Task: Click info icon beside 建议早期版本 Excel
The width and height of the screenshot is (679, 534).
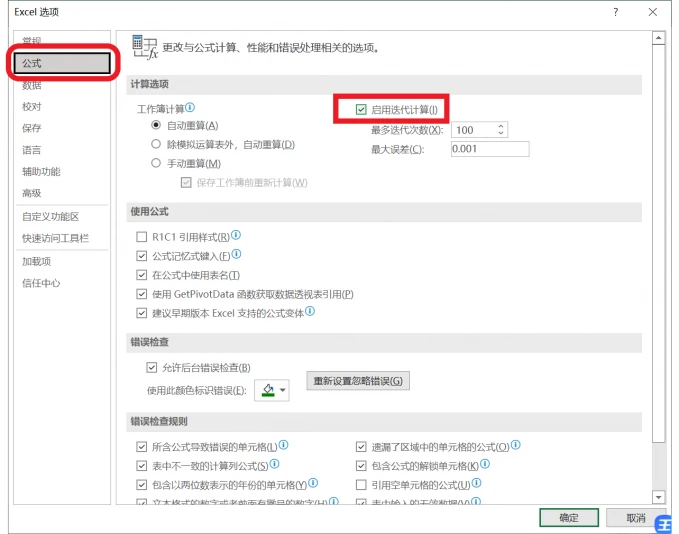Action: point(310,311)
